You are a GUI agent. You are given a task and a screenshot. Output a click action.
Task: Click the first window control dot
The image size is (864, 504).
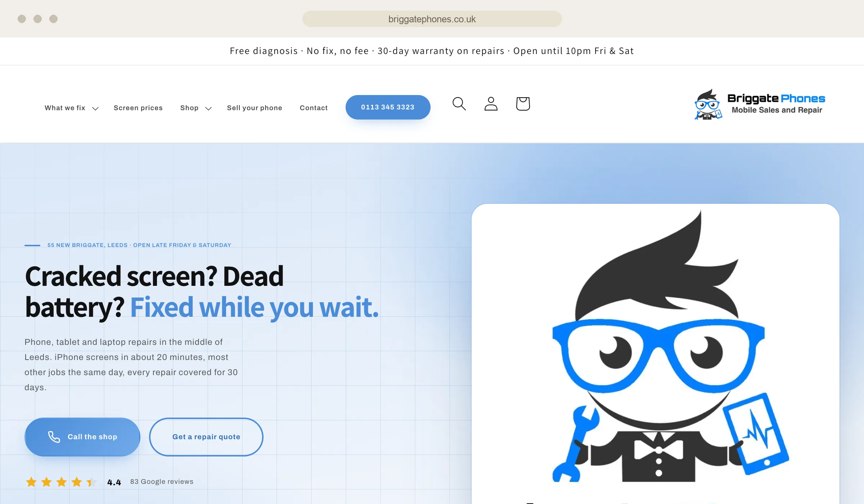pos(22,19)
